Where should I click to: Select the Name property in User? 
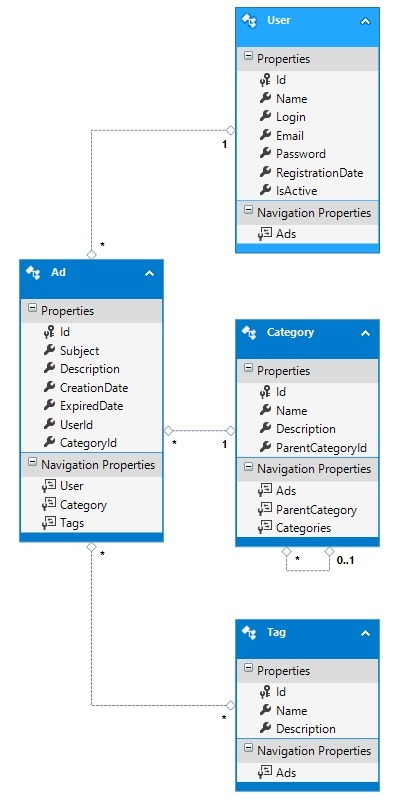(x=292, y=99)
